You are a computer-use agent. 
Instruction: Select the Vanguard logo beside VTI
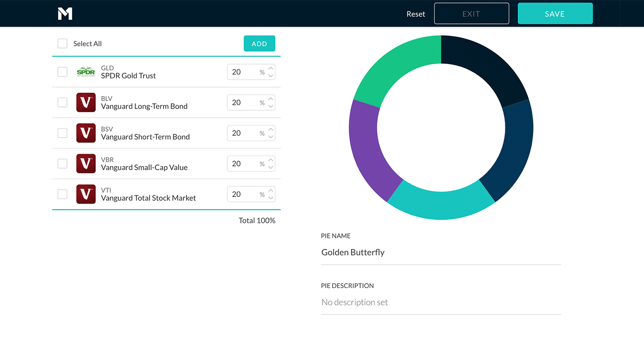point(86,194)
